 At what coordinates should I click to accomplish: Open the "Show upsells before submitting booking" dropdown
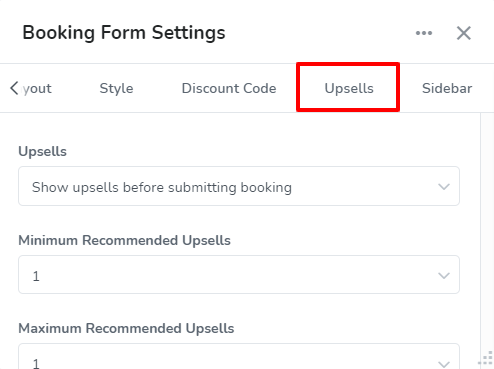[239, 186]
